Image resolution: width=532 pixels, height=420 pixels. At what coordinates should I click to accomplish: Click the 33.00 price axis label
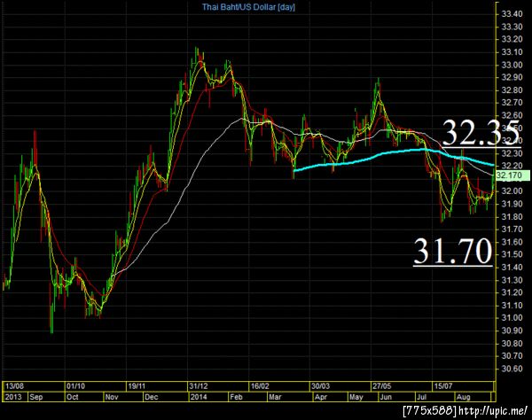pyautogui.click(x=512, y=65)
